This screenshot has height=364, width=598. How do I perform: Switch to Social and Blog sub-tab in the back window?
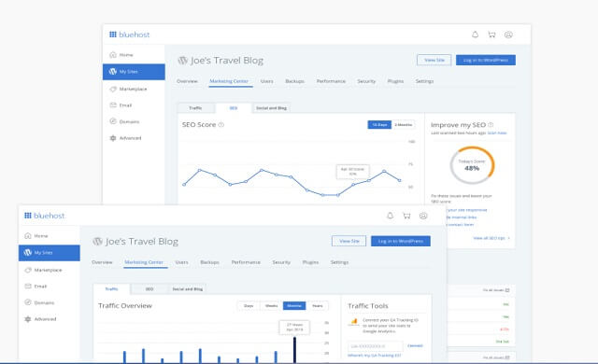(x=271, y=108)
